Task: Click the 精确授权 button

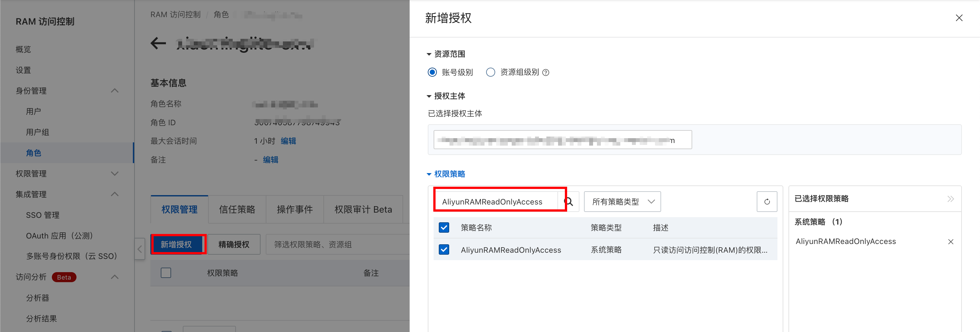Action: 234,244
